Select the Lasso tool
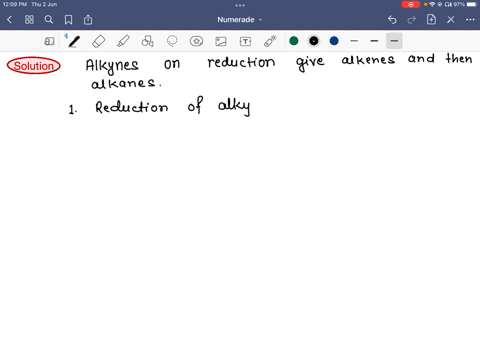480x360 pixels. (172, 41)
